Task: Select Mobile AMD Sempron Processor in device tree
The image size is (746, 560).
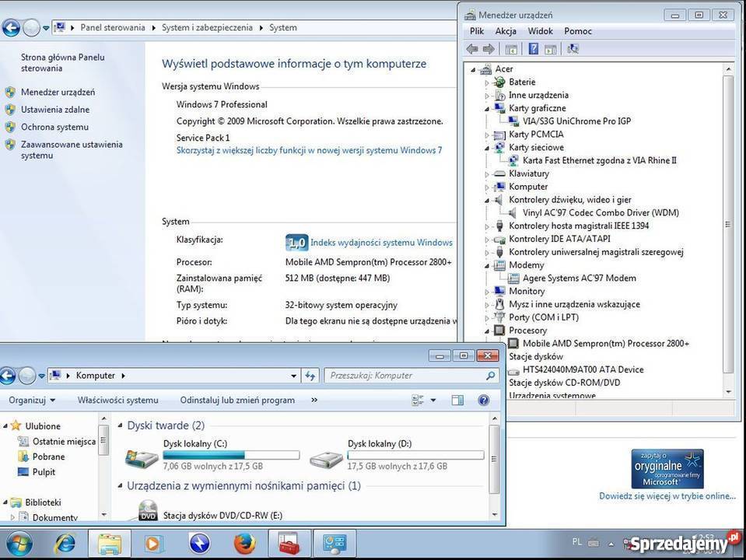Action: [x=606, y=343]
